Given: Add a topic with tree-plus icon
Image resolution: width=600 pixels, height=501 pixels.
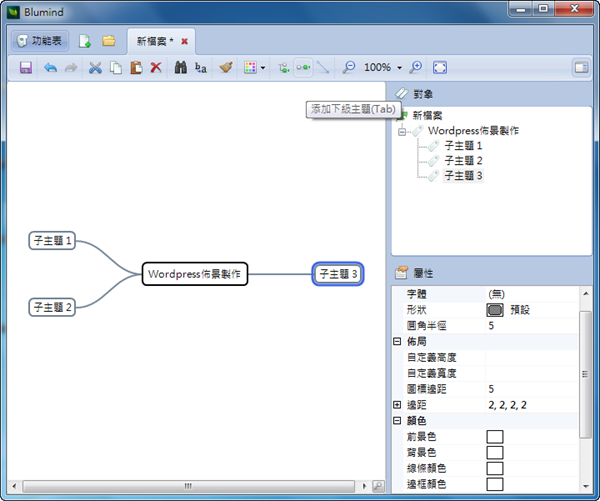Looking at the screenshot, I should coord(284,68).
